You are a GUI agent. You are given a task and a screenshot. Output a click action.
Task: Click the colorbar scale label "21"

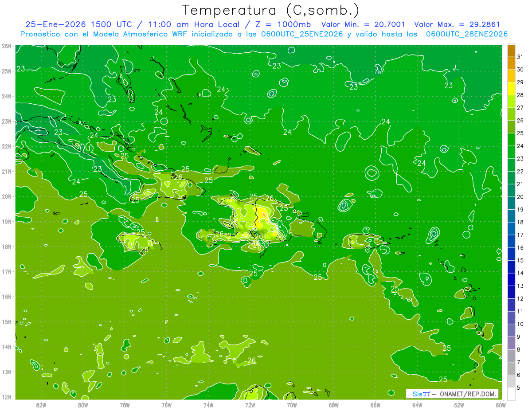click(520, 184)
